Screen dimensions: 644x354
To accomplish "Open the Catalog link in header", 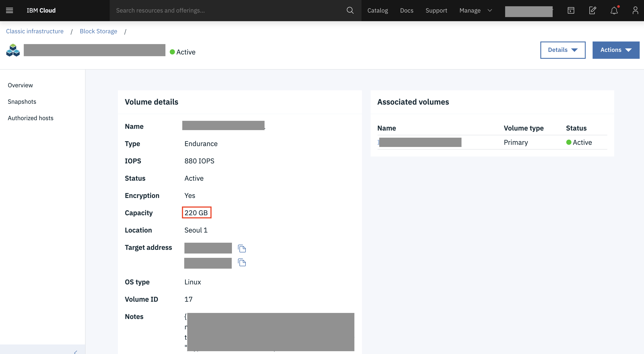I will [x=378, y=11].
